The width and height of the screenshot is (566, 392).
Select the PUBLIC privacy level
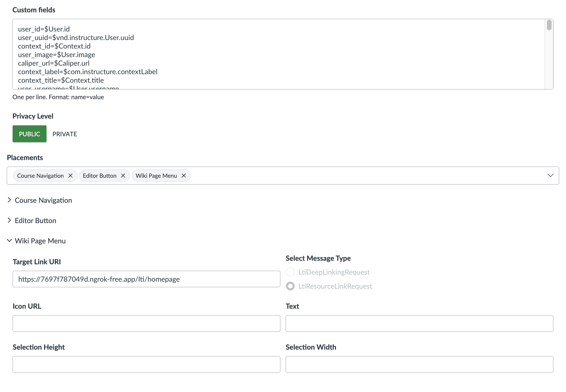(x=29, y=134)
